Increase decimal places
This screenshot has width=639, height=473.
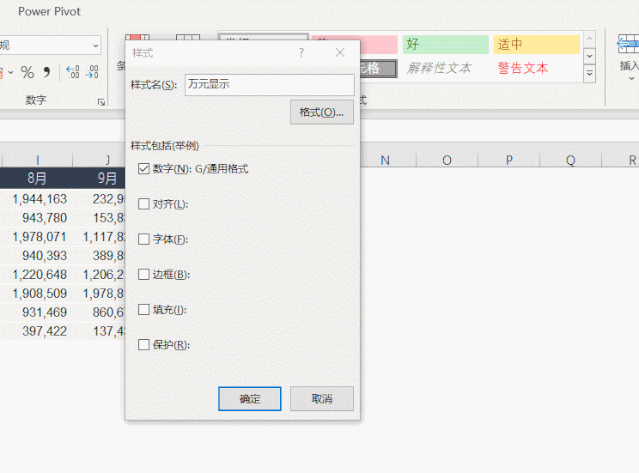[73, 72]
